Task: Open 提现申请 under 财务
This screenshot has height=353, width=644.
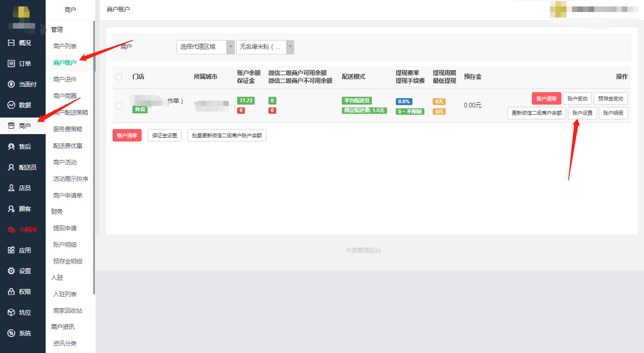Action: tap(65, 228)
